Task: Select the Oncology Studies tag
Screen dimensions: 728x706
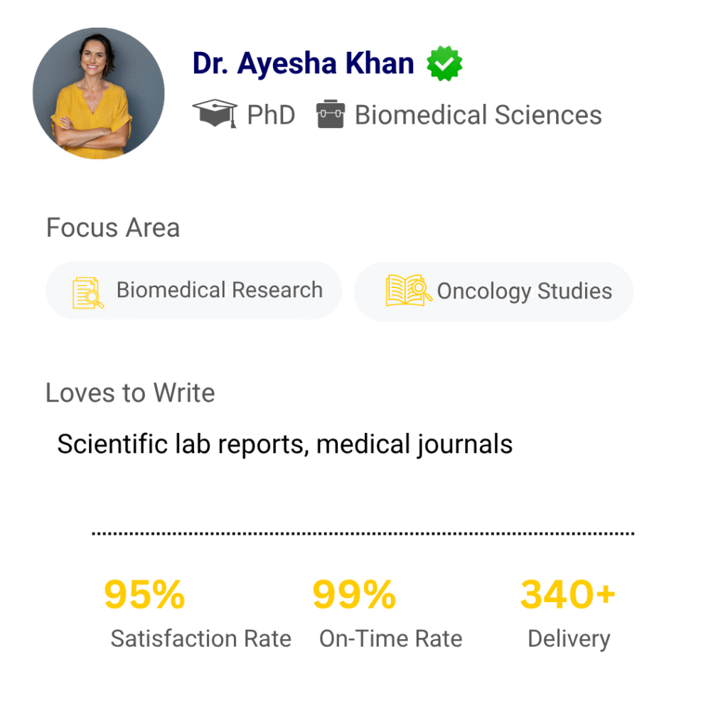Action: point(493,292)
